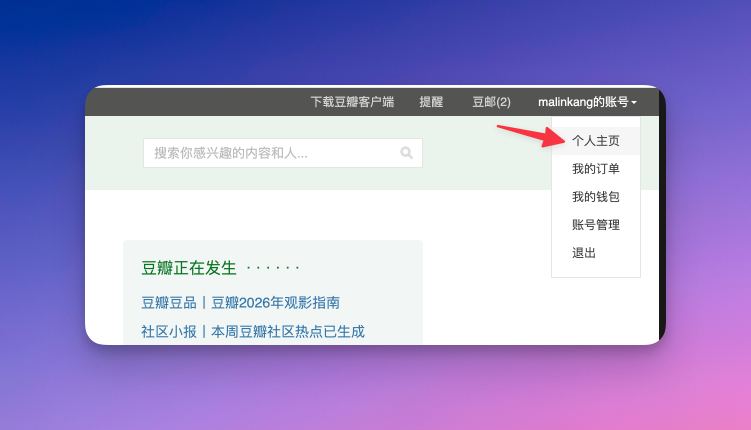Click the 下载豆瓣客户端 link in top bar

pyautogui.click(x=352, y=102)
